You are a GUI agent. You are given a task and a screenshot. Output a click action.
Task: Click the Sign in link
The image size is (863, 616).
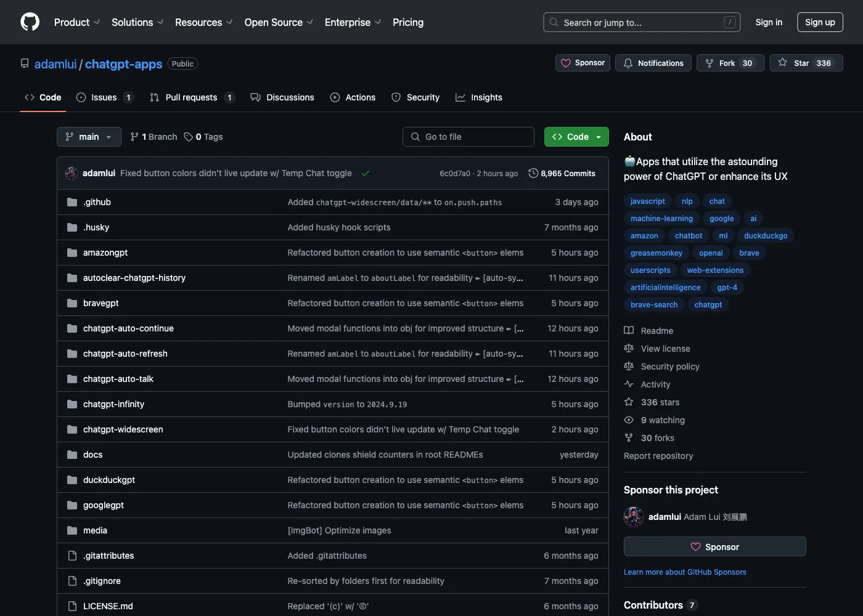click(769, 22)
